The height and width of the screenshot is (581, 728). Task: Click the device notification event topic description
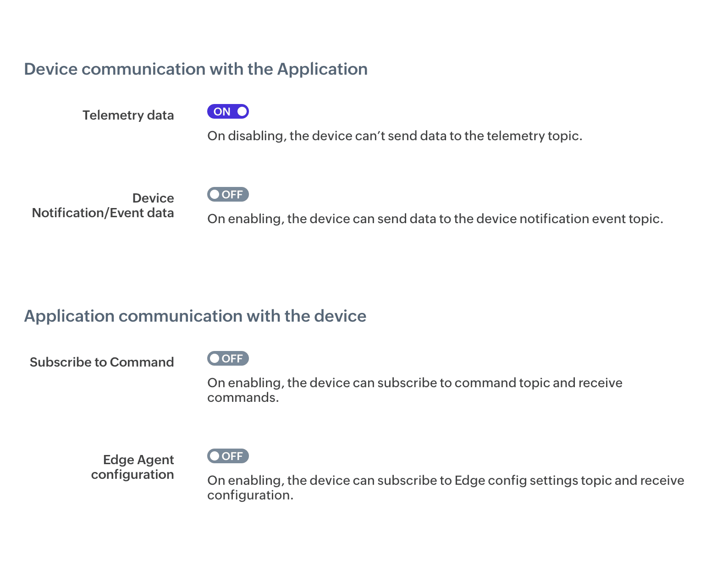pyautogui.click(x=435, y=219)
